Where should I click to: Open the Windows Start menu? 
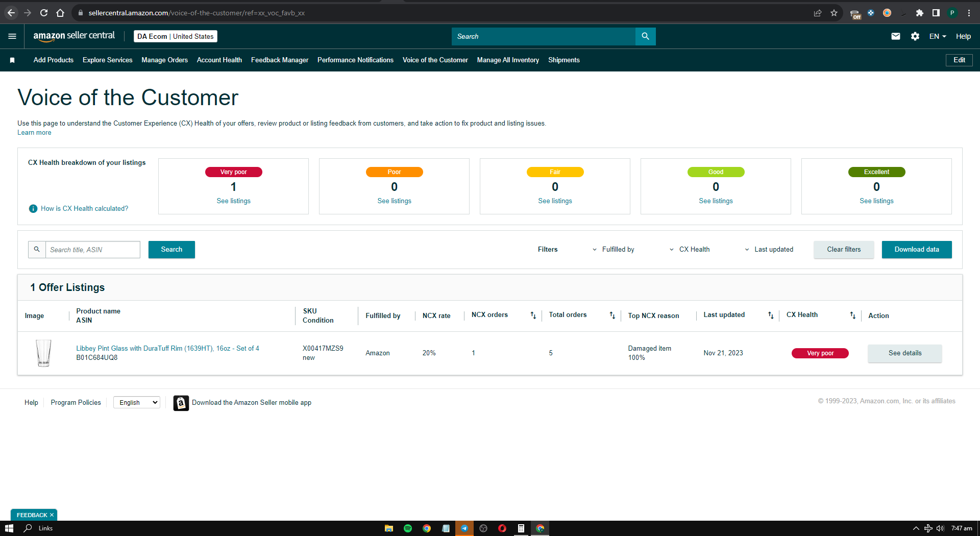(9, 528)
